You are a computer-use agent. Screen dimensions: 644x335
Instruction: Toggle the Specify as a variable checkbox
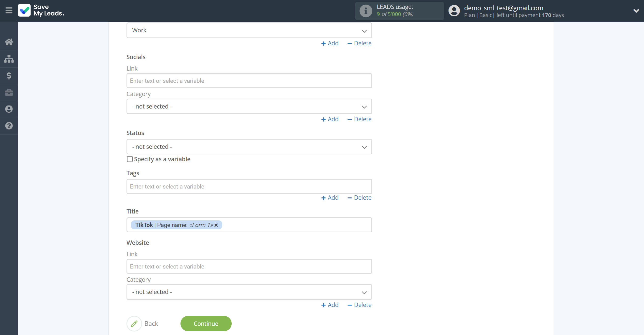pyautogui.click(x=130, y=159)
